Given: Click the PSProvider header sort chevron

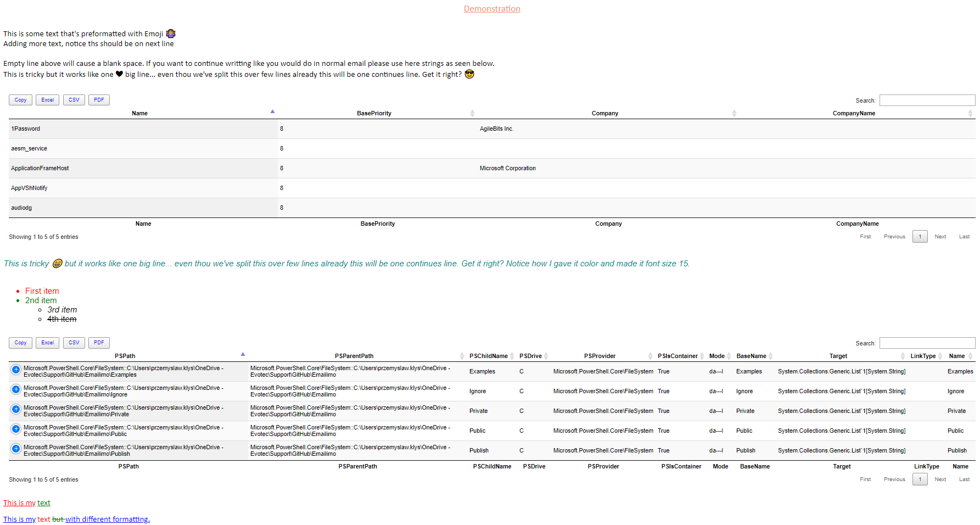Looking at the screenshot, I should (650, 356).
